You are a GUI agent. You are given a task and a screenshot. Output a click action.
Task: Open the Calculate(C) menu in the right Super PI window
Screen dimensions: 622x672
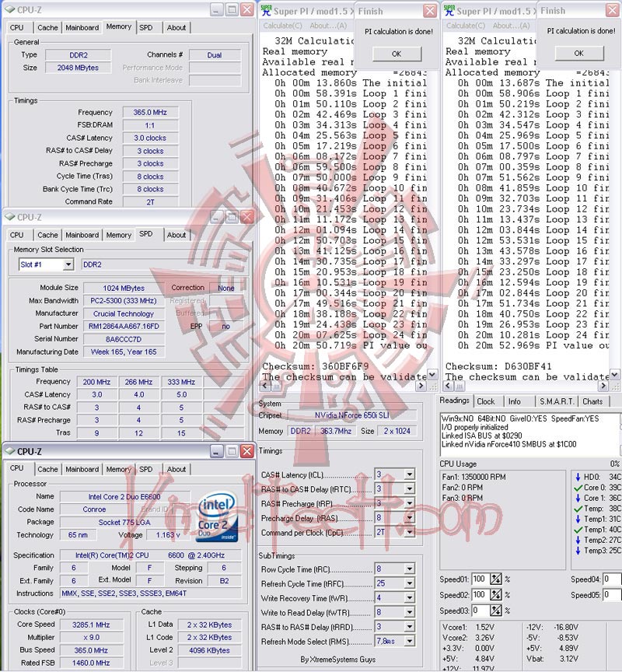coord(466,26)
